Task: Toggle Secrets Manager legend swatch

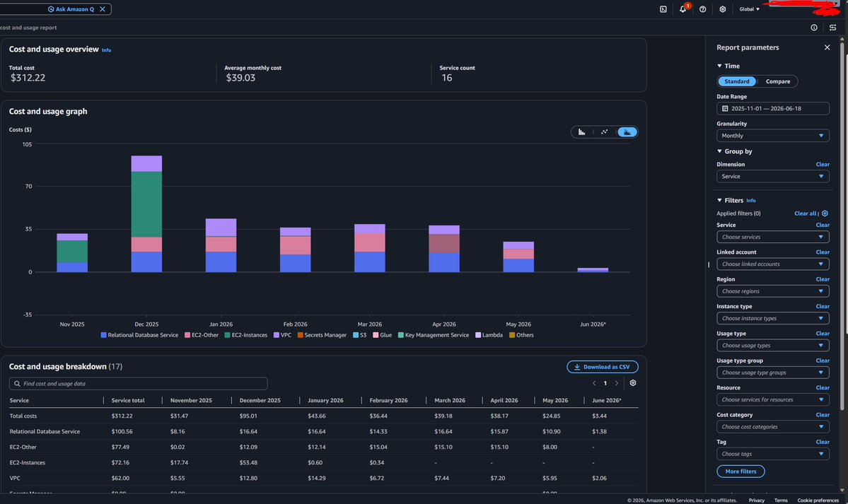Action: (300, 335)
